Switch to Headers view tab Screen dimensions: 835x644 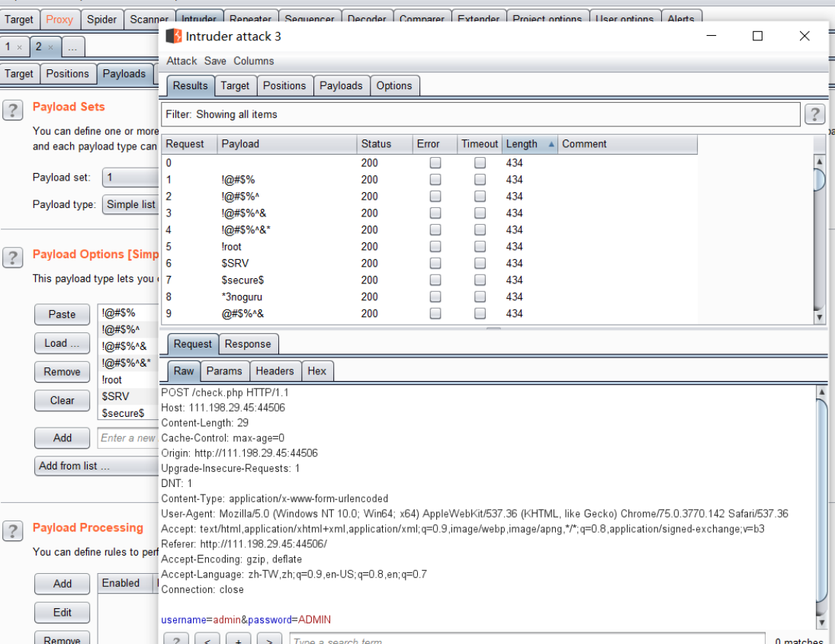point(275,371)
